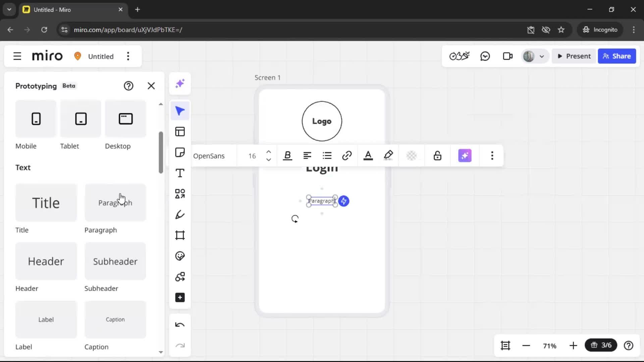Click the lightning connection button near Paragraph
This screenshot has height=362, width=644.
coord(344,201)
